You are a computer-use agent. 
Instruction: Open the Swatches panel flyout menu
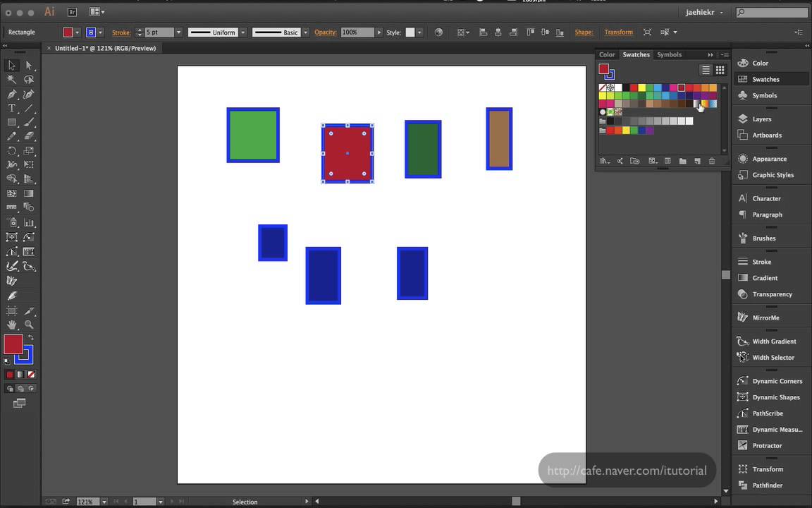pyautogui.click(x=725, y=55)
